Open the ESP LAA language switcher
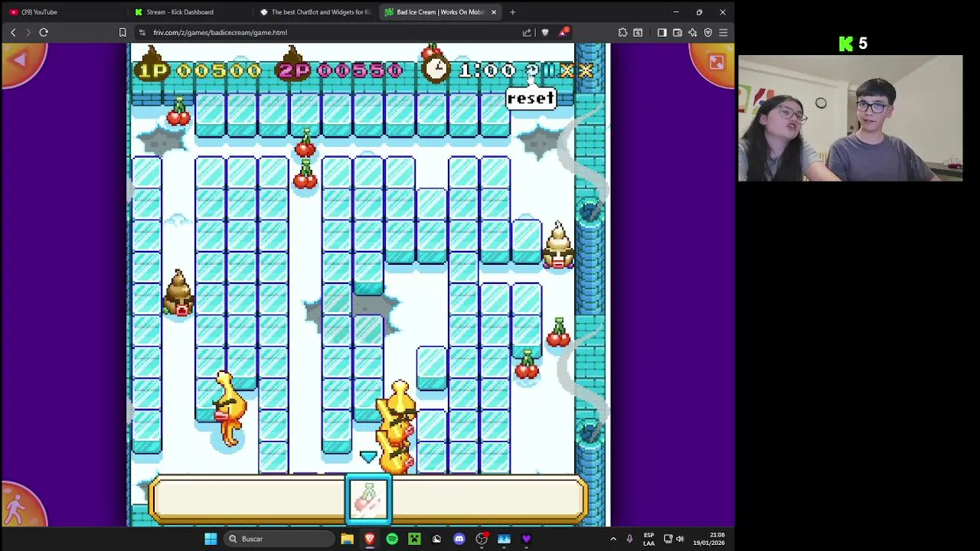The width and height of the screenshot is (980, 551). coord(648,539)
